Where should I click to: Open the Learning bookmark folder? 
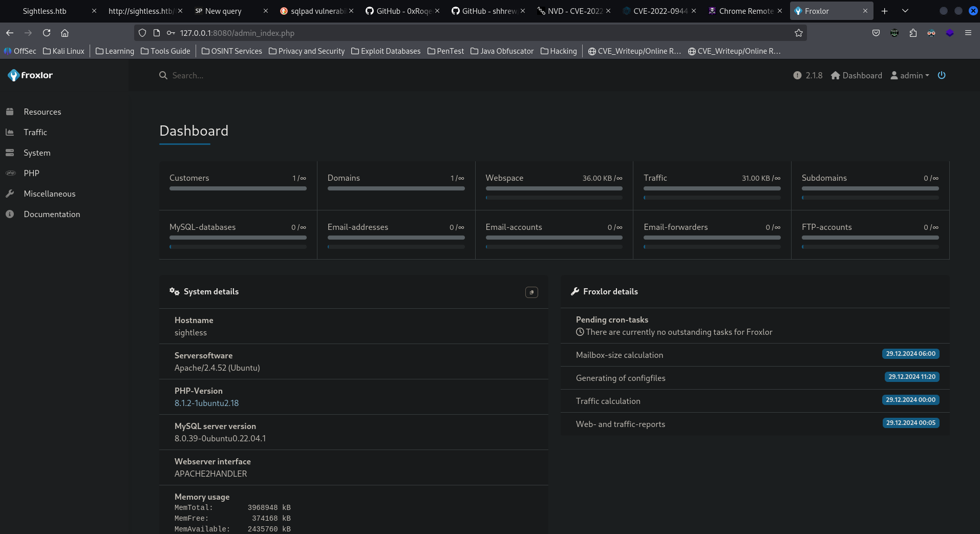[x=115, y=51]
